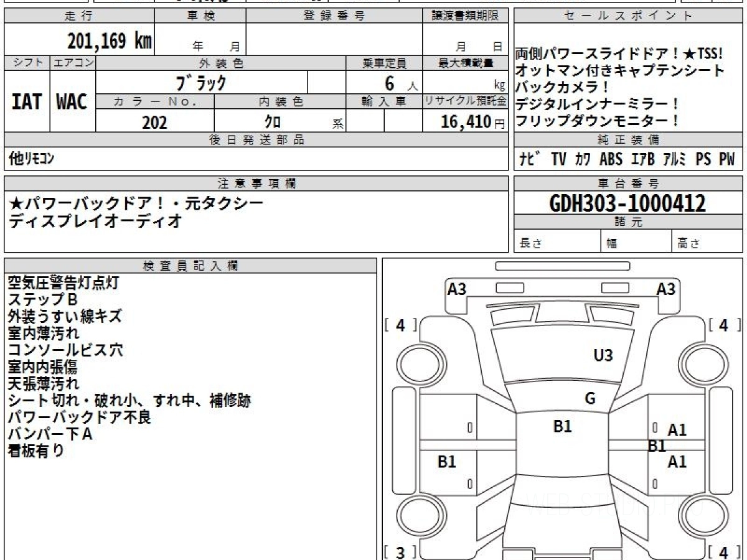
Task: Select the エアB equipment code
Action: pos(643,159)
